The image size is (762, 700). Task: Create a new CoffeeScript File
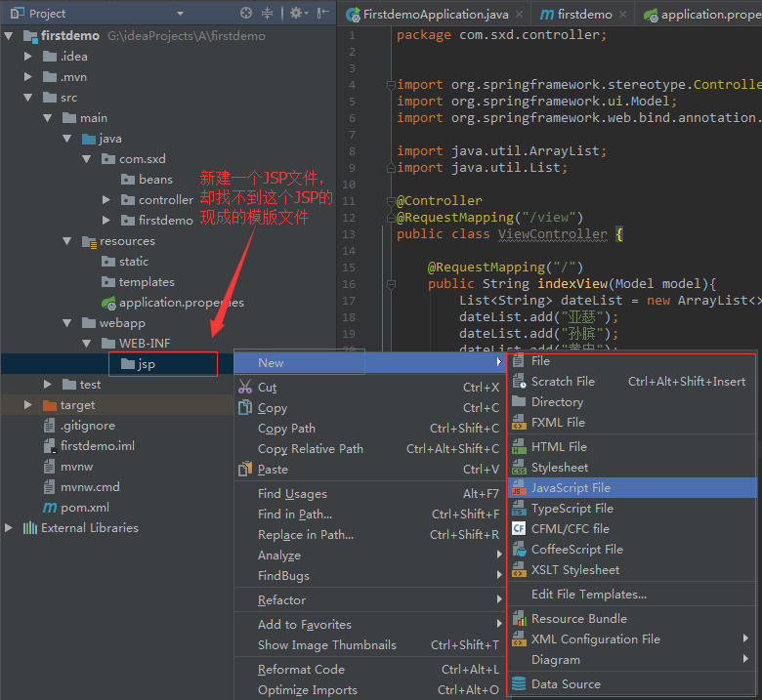pyautogui.click(x=632, y=549)
